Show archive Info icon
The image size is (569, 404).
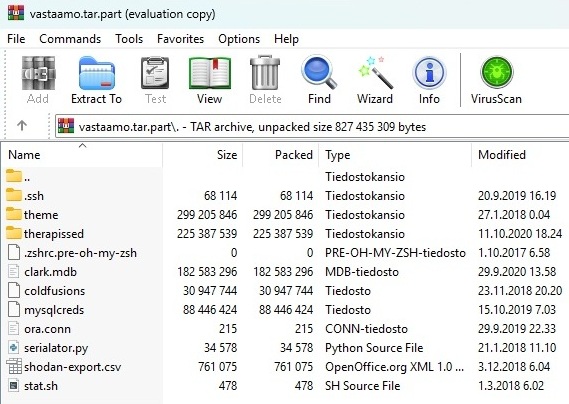(x=429, y=73)
